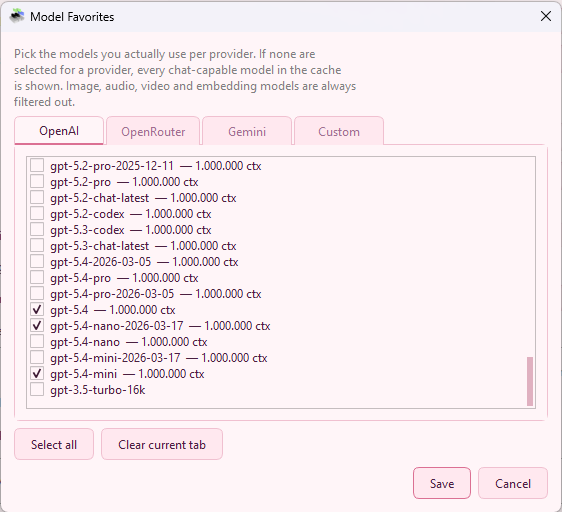Tick the gpt-3.5-turbo-16k checkbox
Screen dimensions: 562x512
pyautogui.click(x=37, y=390)
